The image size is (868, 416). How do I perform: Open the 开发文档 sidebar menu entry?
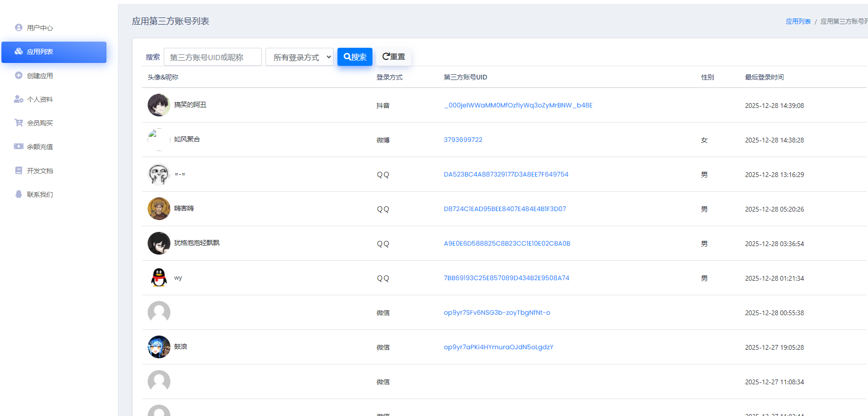40,171
